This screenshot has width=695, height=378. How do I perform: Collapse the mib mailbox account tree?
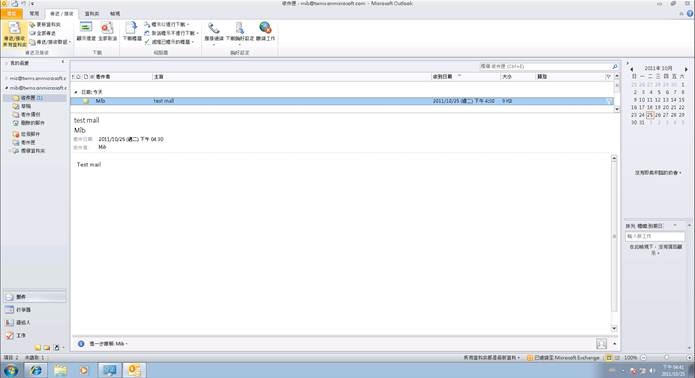pos(7,88)
